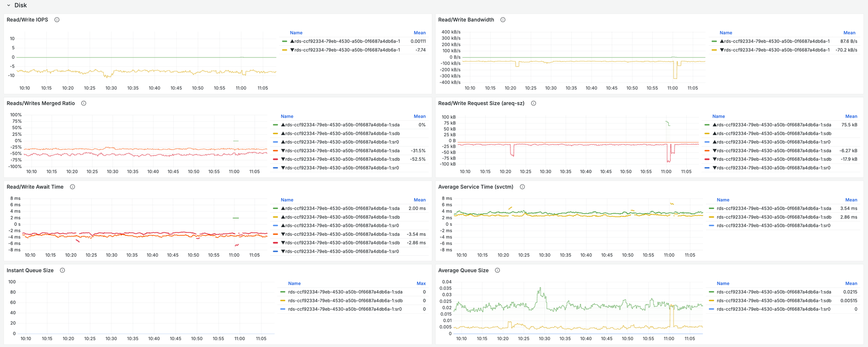Open the Average Queue Size info icon

(497, 271)
